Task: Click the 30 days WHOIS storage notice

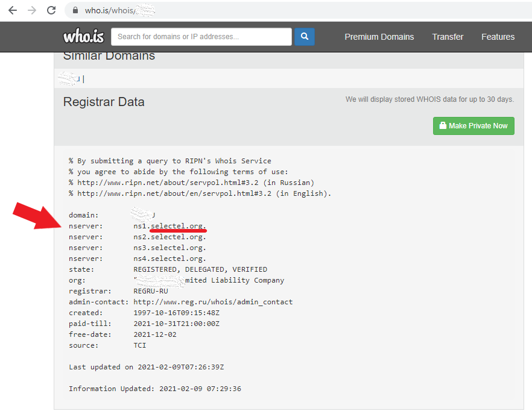Action: pos(429,99)
